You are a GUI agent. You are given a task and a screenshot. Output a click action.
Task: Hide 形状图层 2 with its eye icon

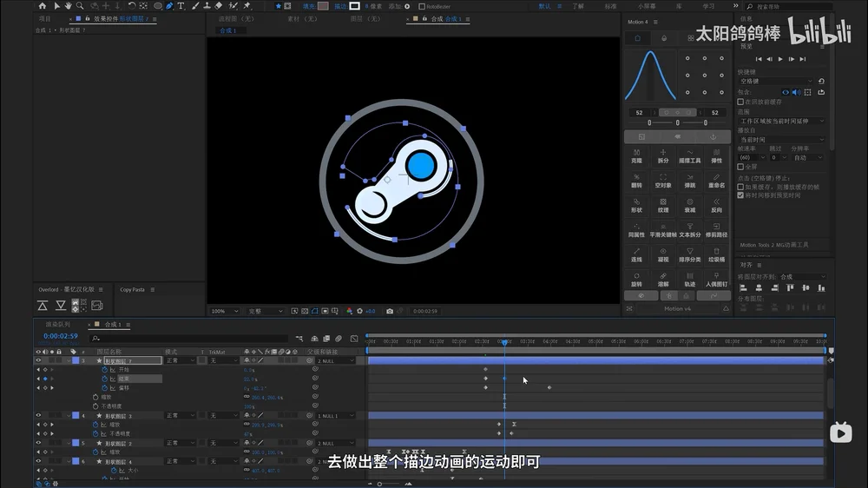38,443
